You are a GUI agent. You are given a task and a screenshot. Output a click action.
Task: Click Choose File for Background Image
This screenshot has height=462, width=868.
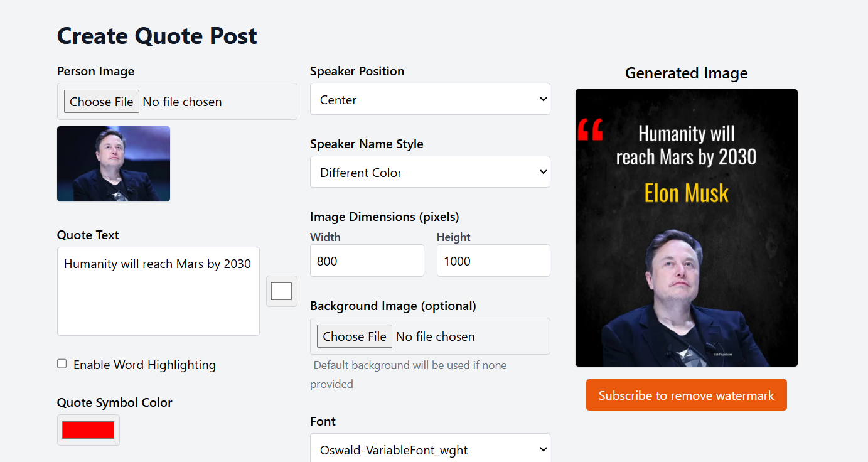pos(355,336)
